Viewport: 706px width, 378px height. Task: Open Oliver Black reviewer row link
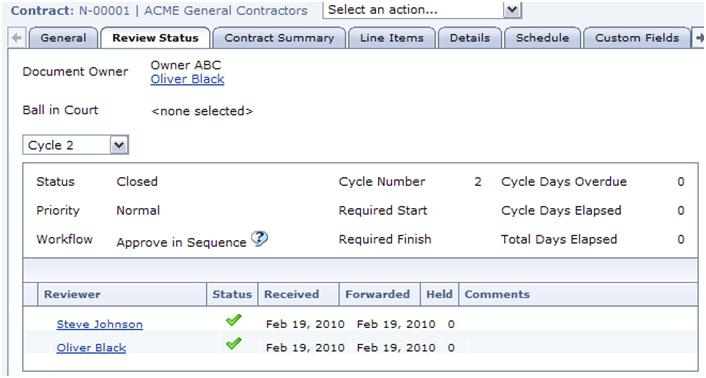(91, 348)
